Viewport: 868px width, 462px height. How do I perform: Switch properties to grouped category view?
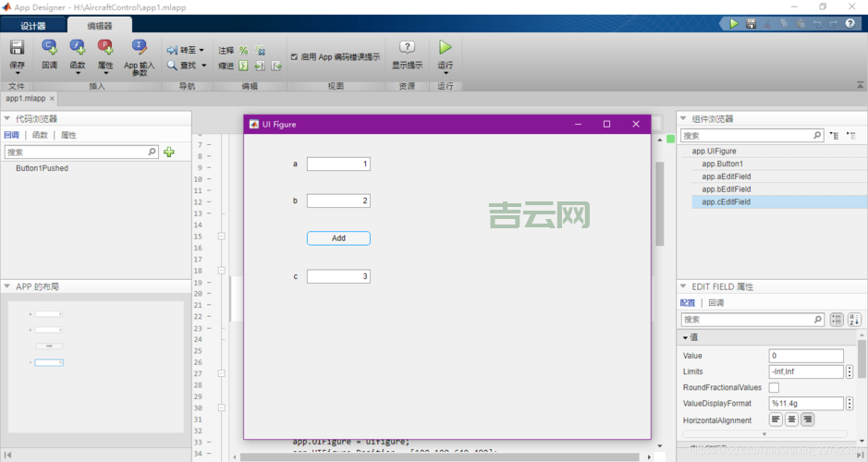pos(837,320)
